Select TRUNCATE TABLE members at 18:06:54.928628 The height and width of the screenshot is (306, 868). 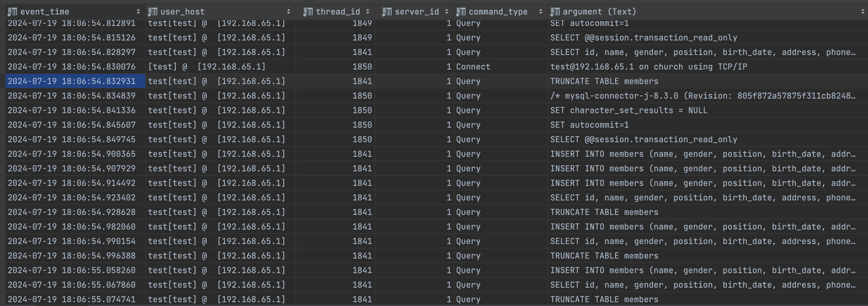(x=708, y=212)
